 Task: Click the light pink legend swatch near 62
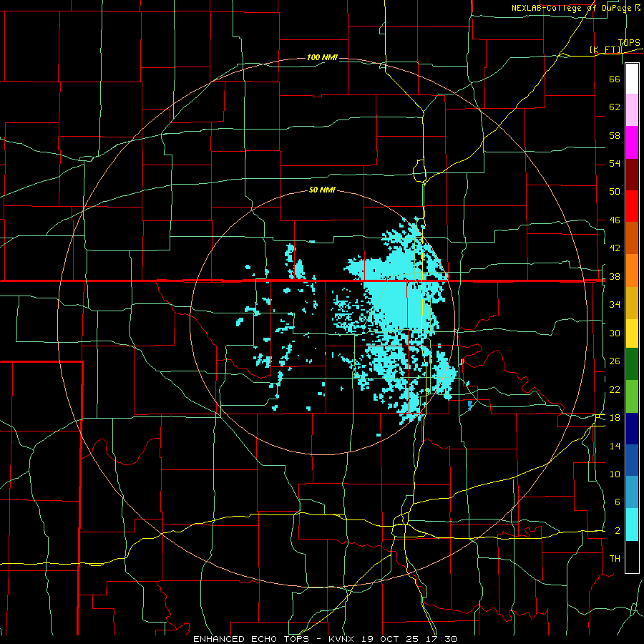pos(632,110)
